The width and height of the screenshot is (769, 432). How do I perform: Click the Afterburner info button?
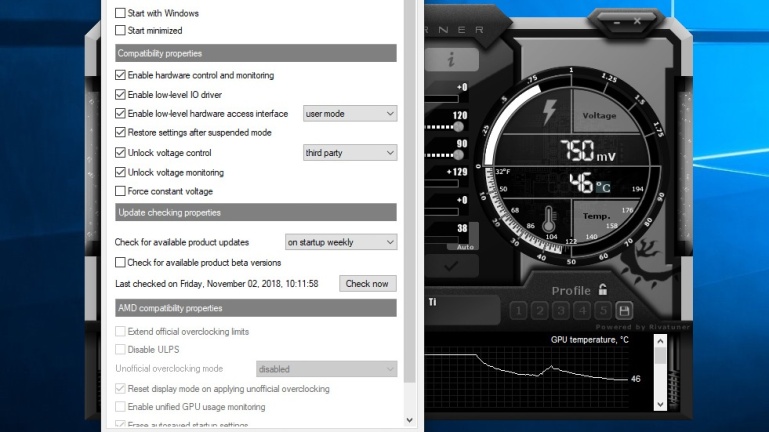(x=452, y=60)
